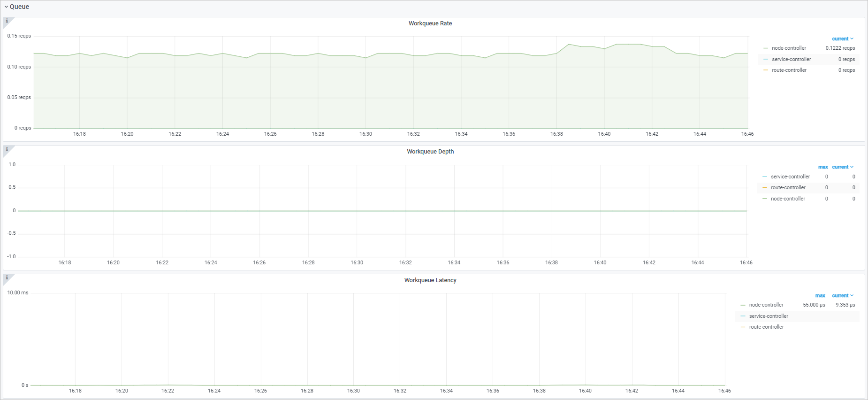Change service-controller color in Workqueue Depth legend
The height and width of the screenshot is (400, 868).
[x=765, y=177]
